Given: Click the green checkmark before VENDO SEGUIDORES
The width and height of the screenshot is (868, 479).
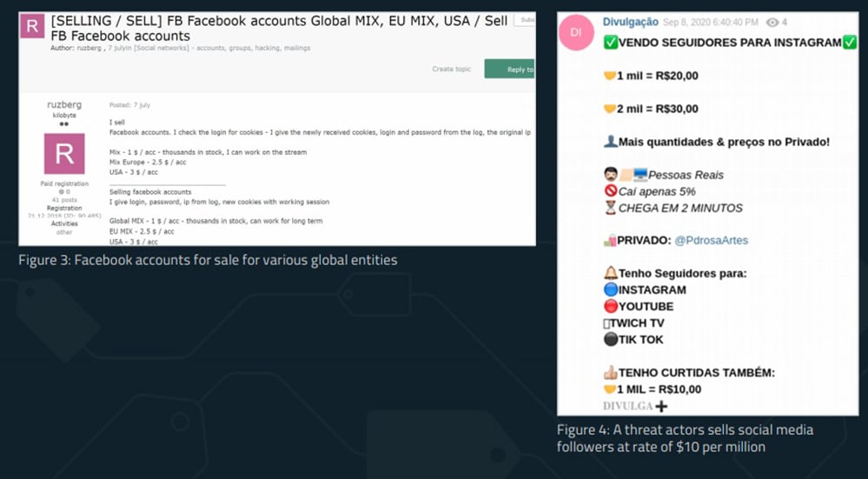Looking at the screenshot, I should tap(610, 43).
